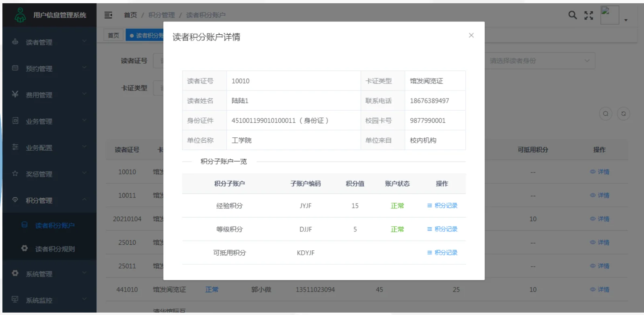Expand the 系统管理 menu
Screen dimensions: 644x315
[49, 274]
